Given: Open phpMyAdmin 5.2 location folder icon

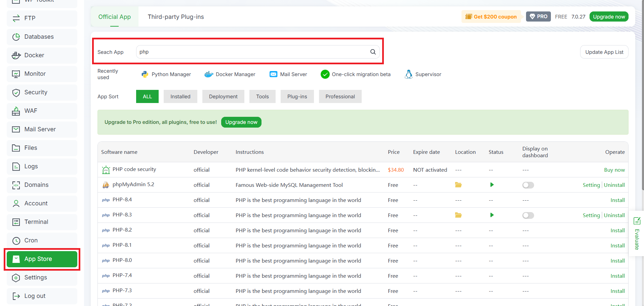Looking at the screenshot, I should (x=458, y=185).
